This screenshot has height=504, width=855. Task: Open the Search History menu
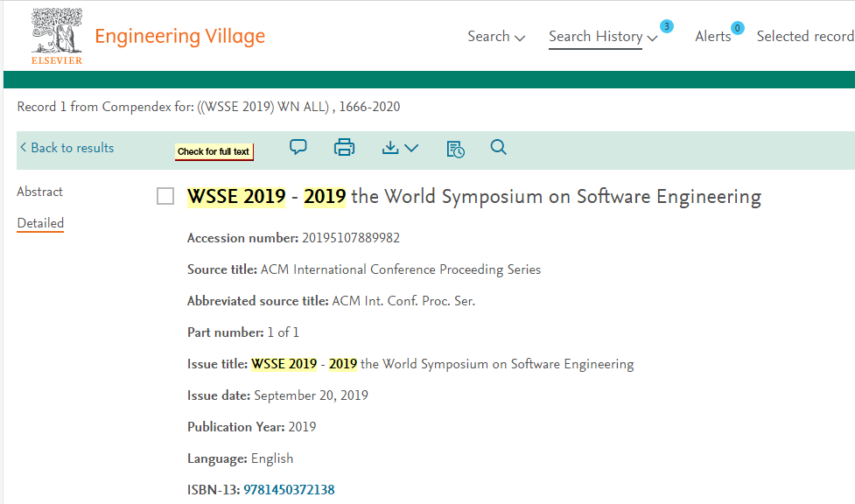tap(603, 37)
